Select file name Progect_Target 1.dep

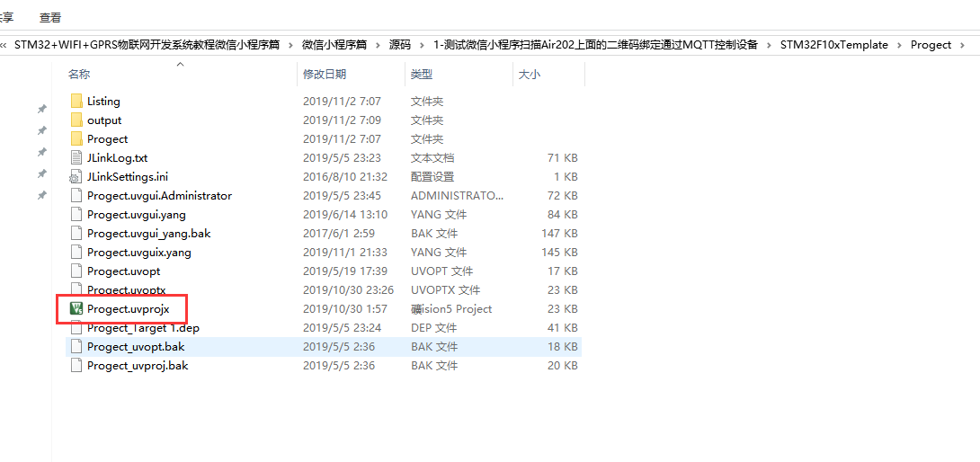coord(143,328)
